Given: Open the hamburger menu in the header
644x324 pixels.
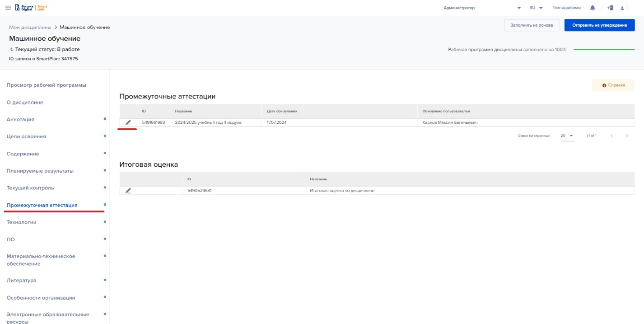Looking at the screenshot, I should pos(8,8).
